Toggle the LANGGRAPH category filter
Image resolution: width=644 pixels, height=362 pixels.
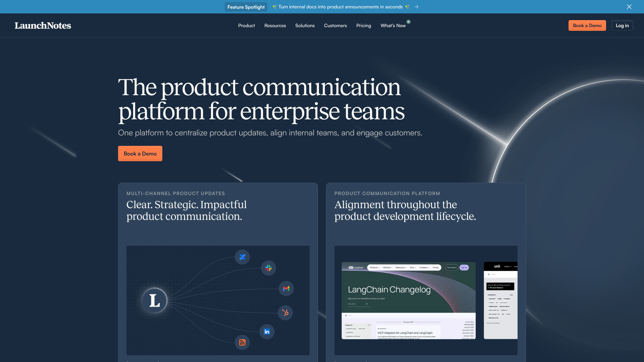(x=350, y=332)
